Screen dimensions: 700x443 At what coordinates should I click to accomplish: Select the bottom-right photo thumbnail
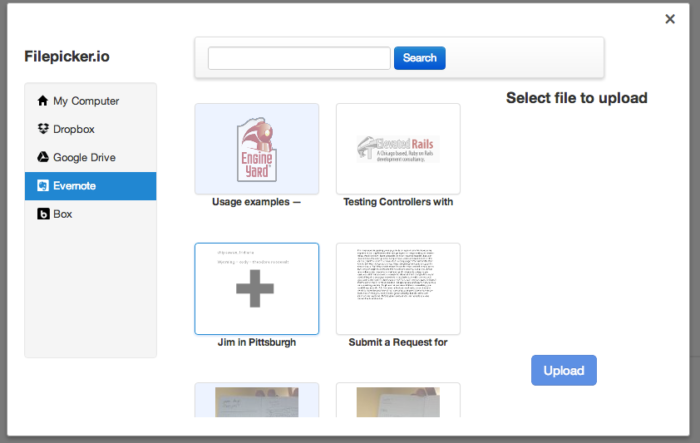[x=398, y=400]
